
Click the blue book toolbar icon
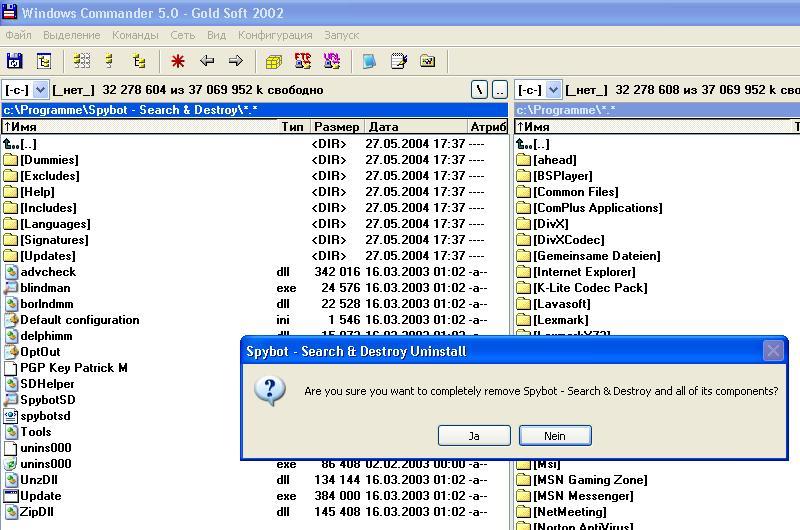369,61
